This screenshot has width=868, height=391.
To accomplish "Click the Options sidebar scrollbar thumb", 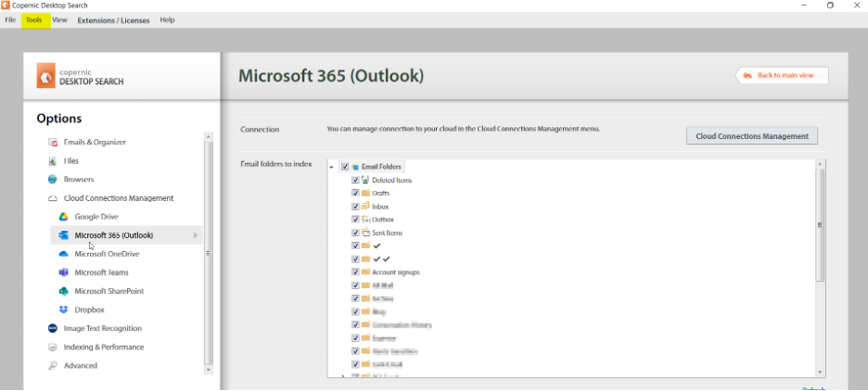I will tap(208, 253).
